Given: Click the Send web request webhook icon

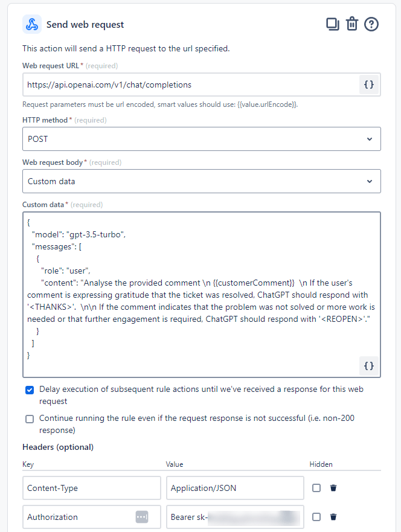Looking at the screenshot, I should tap(32, 25).
